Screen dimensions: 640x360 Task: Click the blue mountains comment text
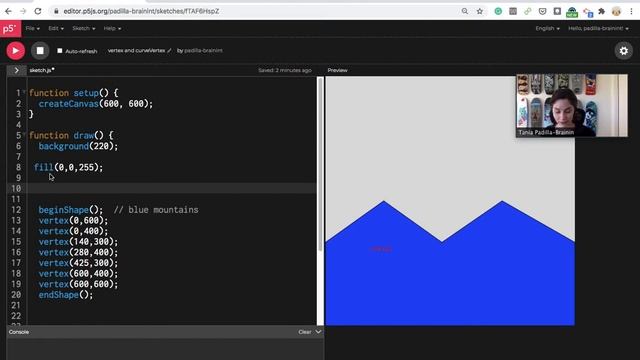point(156,209)
